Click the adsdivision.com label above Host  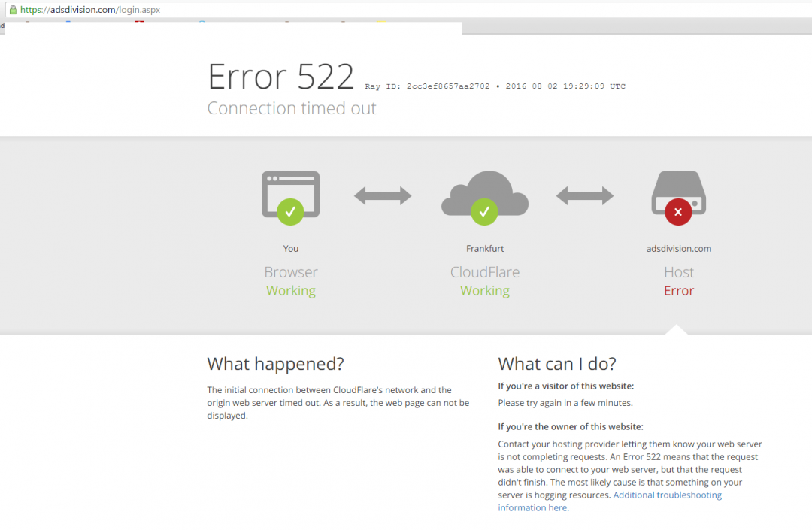click(x=678, y=249)
